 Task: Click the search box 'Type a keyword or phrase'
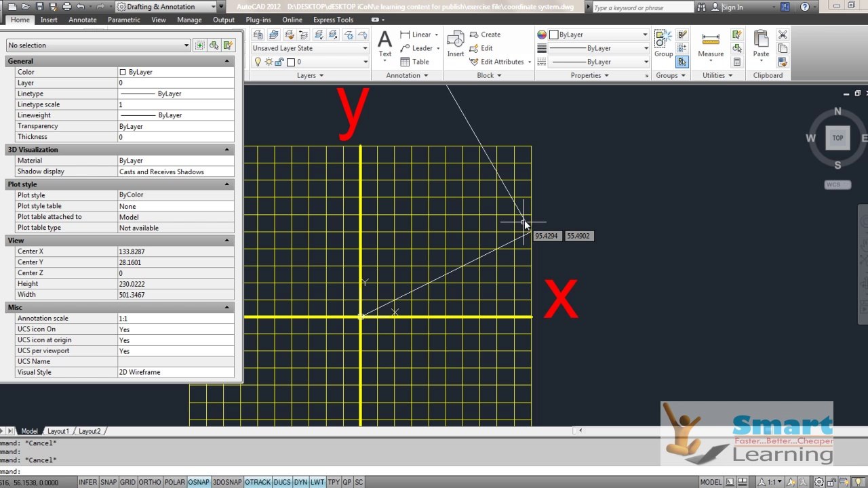coord(643,7)
